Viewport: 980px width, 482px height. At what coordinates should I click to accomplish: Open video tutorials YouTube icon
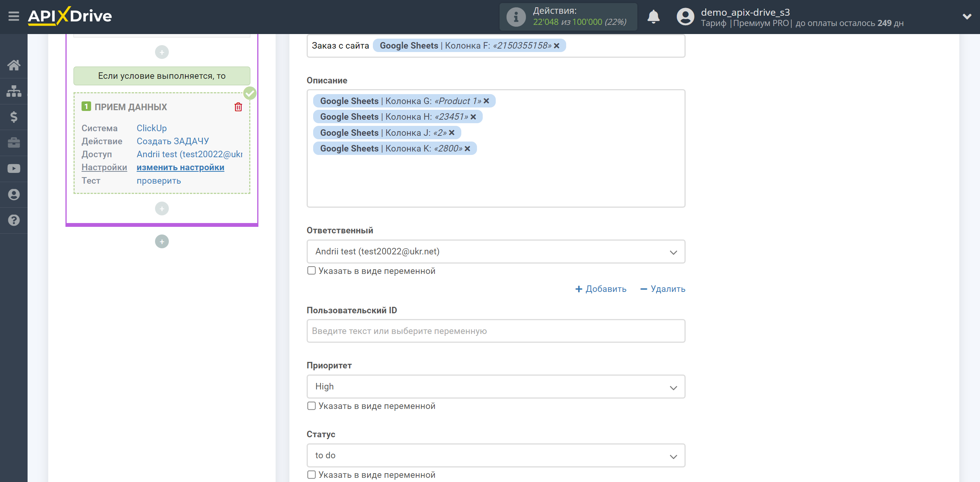tap(14, 169)
